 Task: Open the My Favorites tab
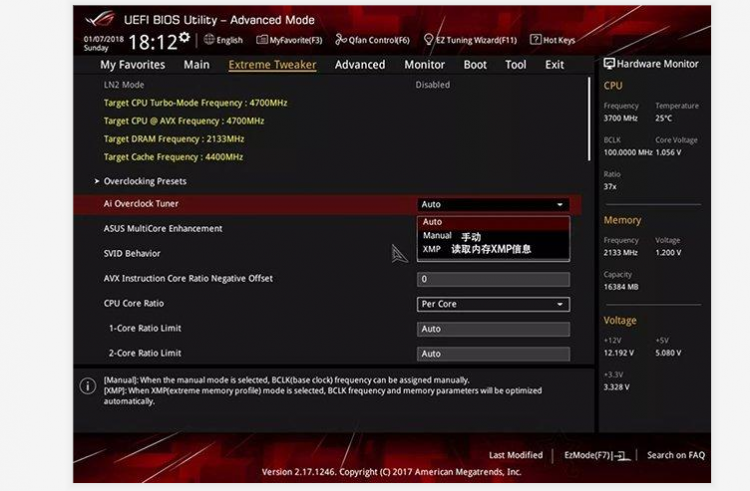click(x=132, y=65)
